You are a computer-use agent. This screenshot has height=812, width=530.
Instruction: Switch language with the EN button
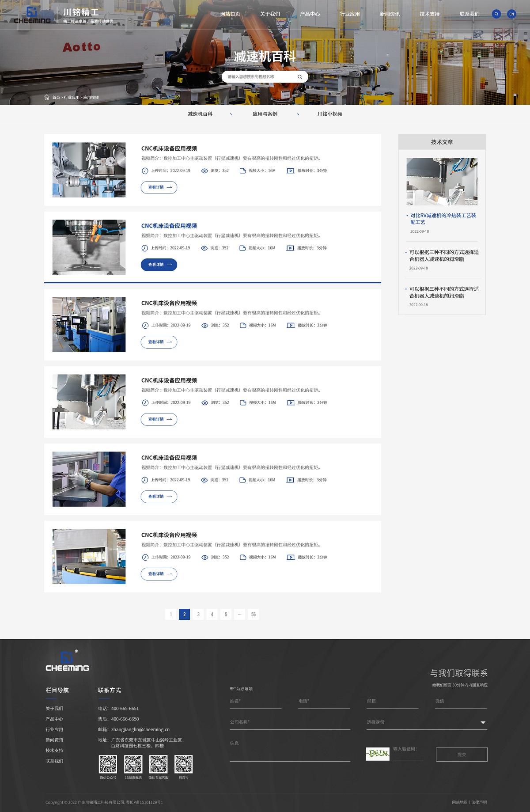(511, 14)
